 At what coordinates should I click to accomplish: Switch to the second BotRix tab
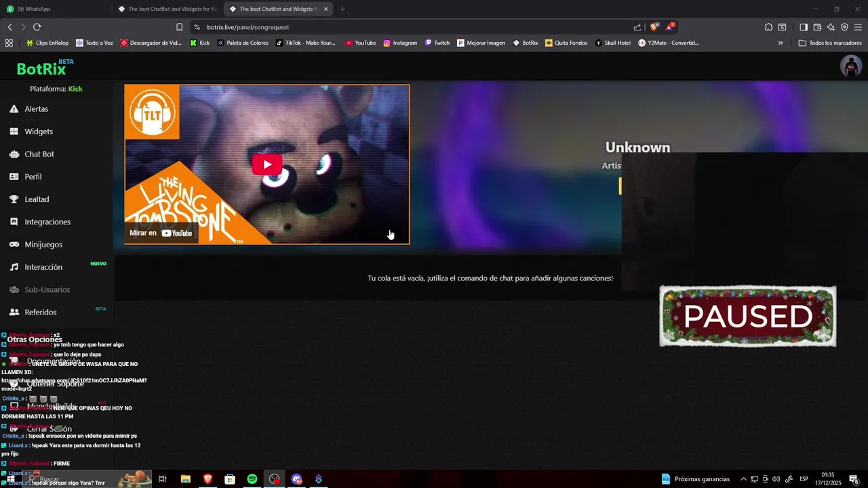pyautogui.click(x=167, y=9)
